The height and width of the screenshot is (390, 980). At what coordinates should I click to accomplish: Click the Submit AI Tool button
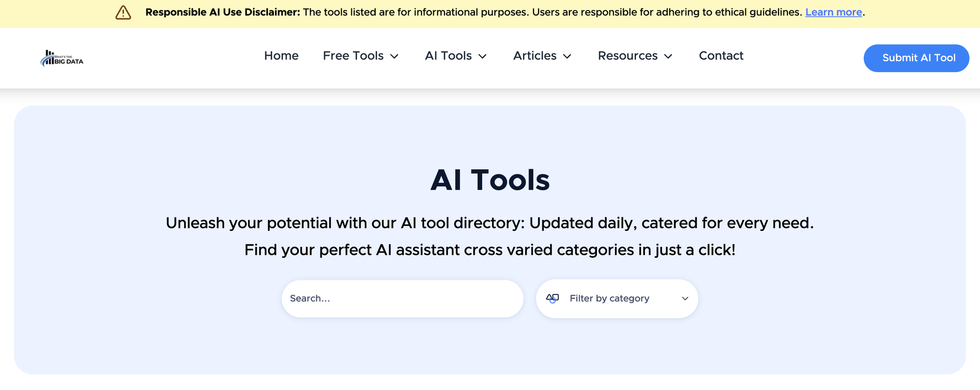(916, 58)
